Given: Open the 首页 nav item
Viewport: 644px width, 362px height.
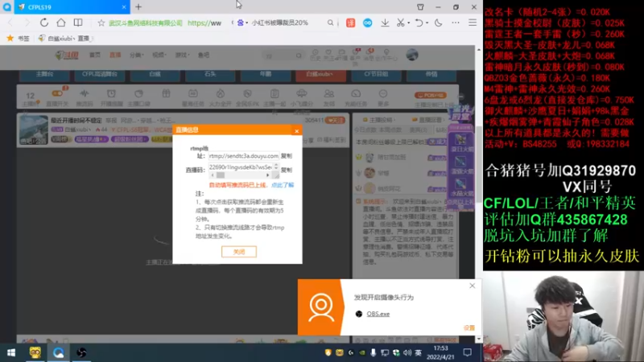Looking at the screenshot, I should (95, 55).
